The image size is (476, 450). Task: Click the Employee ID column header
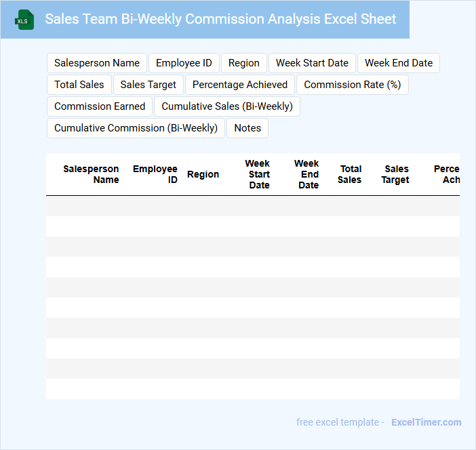tap(155, 174)
